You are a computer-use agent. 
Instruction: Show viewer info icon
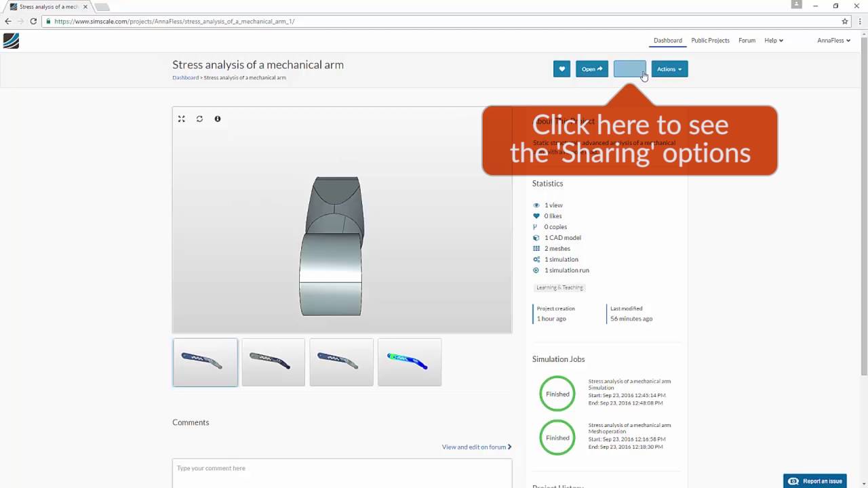pyautogui.click(x=218, y=119)
